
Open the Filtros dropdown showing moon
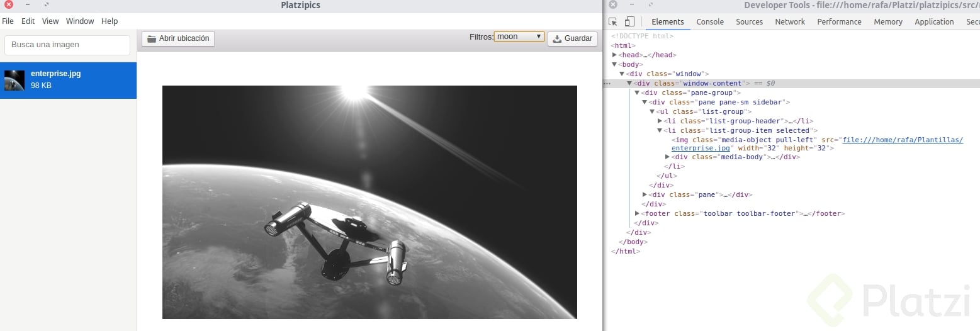tap(519, 36)
